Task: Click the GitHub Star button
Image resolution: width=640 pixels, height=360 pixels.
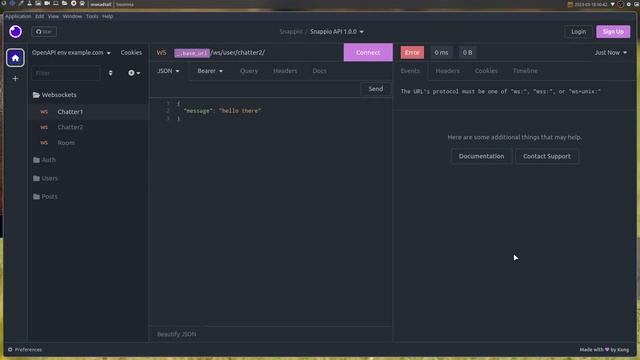Action: [x=44, y=31]
